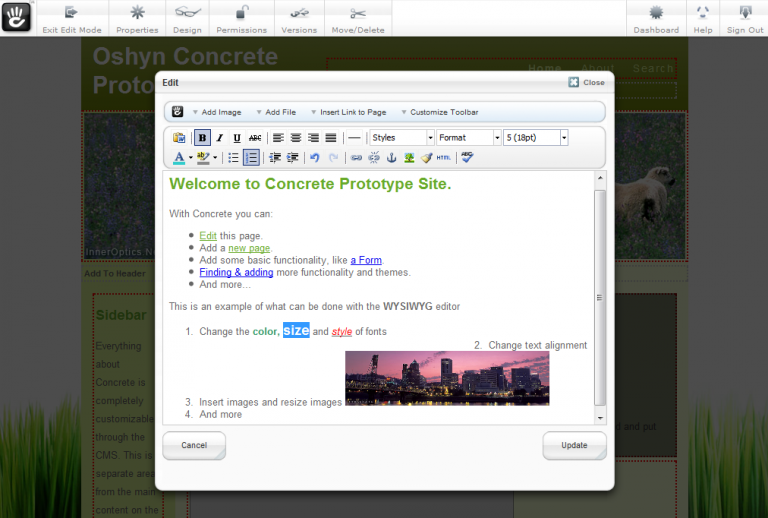Image resolution: width=768 pixels, height=518 pixels.
Task: Click the Concrete5 logo in top bar
Action: (16, 17)
